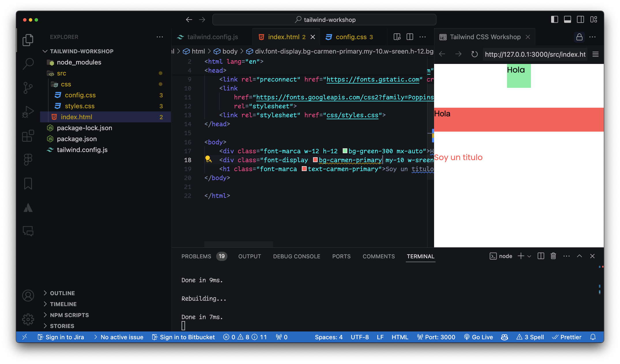Open the Search view in activity bar
This screenshot has height=364, width=620.
(x=28, y=63)
